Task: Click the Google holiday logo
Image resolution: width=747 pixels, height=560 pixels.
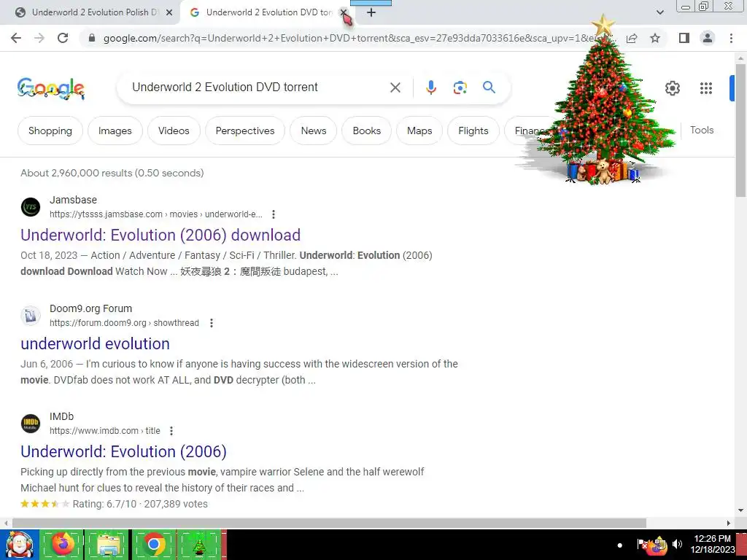Action: pos(51,88)
